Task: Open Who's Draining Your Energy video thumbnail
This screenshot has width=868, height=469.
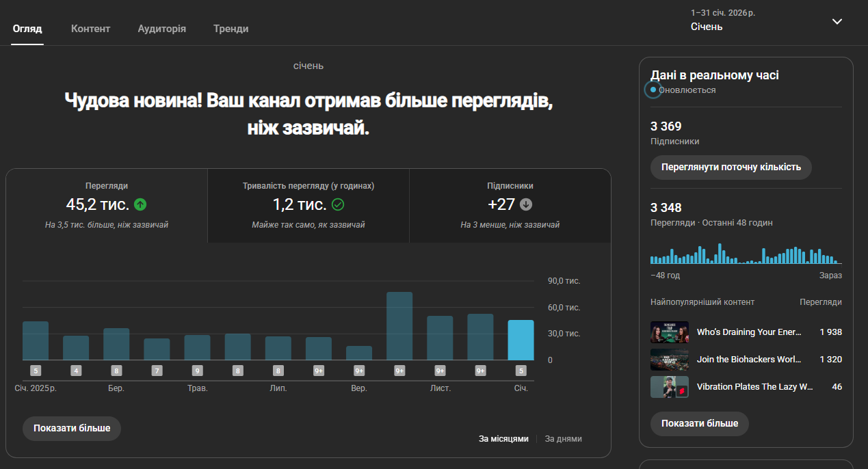Action: [x=670, y=332]
